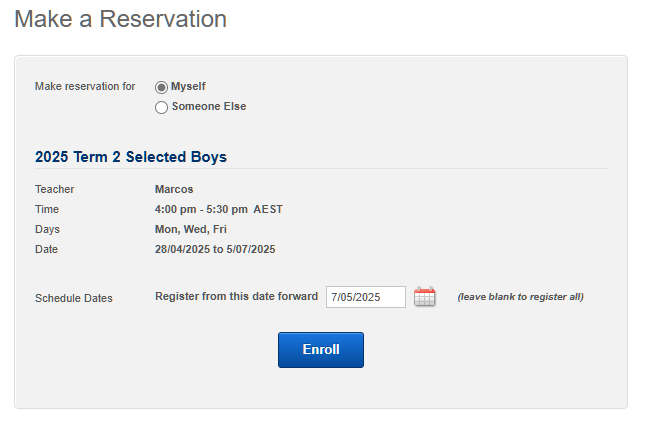Click the 'Mon, Wed, Fri' days text
Image resolution: width=646 pixels, height=421 pixels.
[191, 229]
